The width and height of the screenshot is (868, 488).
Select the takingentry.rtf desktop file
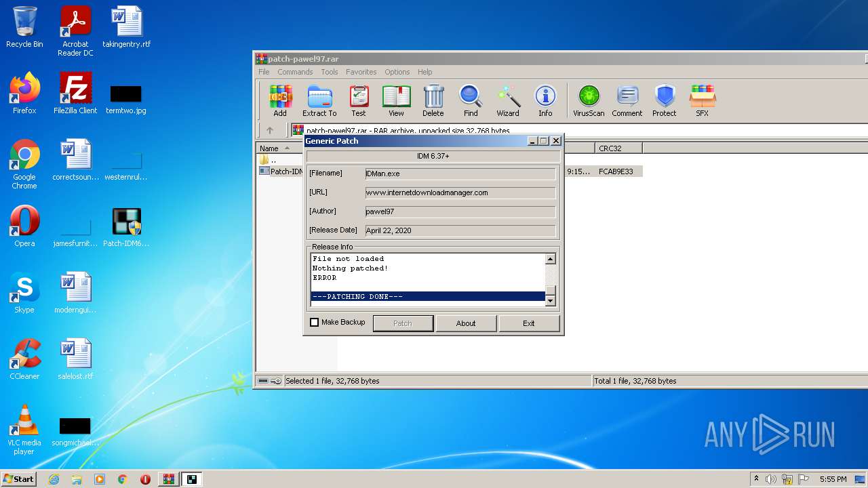click(127, 28)
